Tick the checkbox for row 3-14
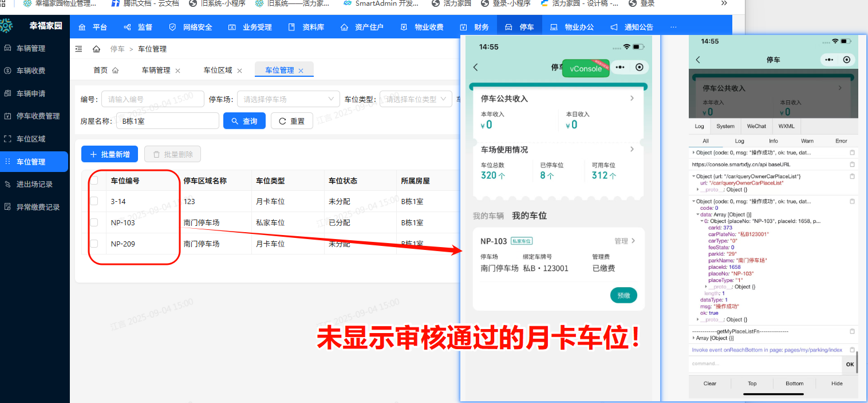This screenshot has width=868, height=403. click(x=94, y=201)
